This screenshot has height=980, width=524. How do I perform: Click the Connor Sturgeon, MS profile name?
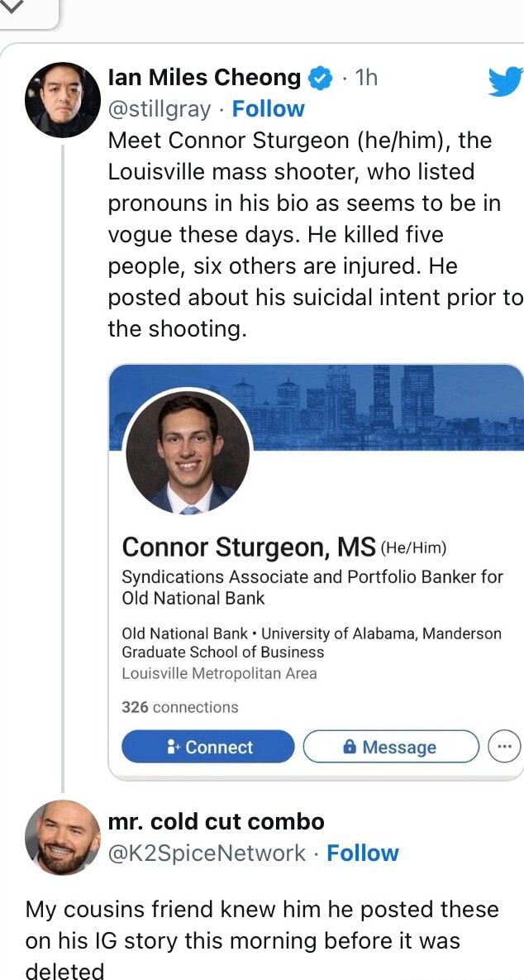(249, 547)
